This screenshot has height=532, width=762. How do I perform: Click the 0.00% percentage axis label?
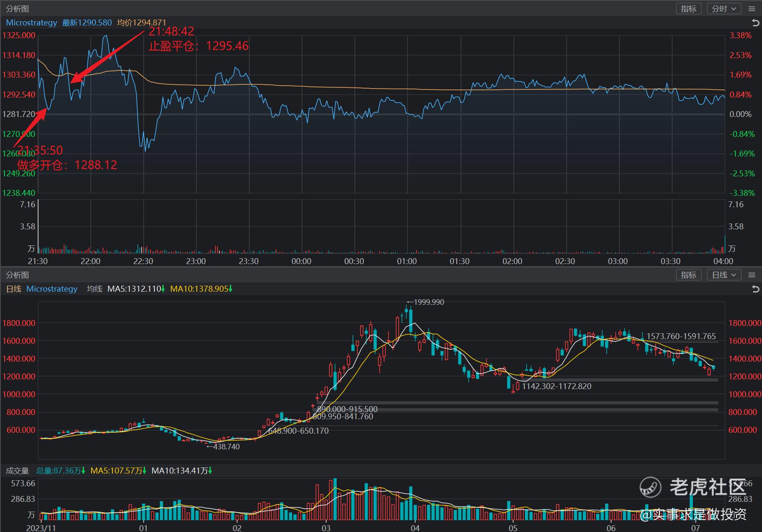[740, 114]
